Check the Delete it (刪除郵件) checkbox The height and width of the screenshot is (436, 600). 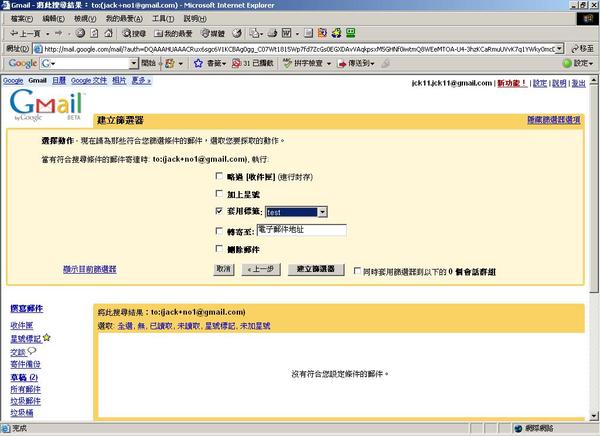[x=219, y=248]
